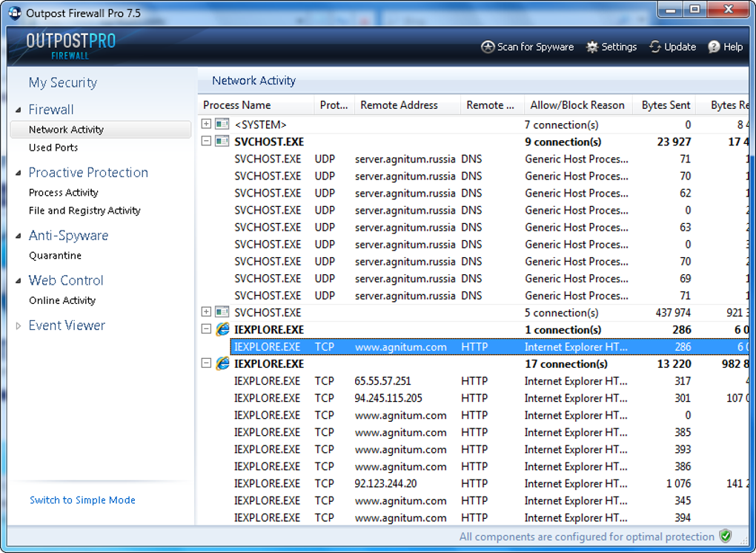Select IEXPLORE.EXE row with address 65.55.57.251

[489, 381]
